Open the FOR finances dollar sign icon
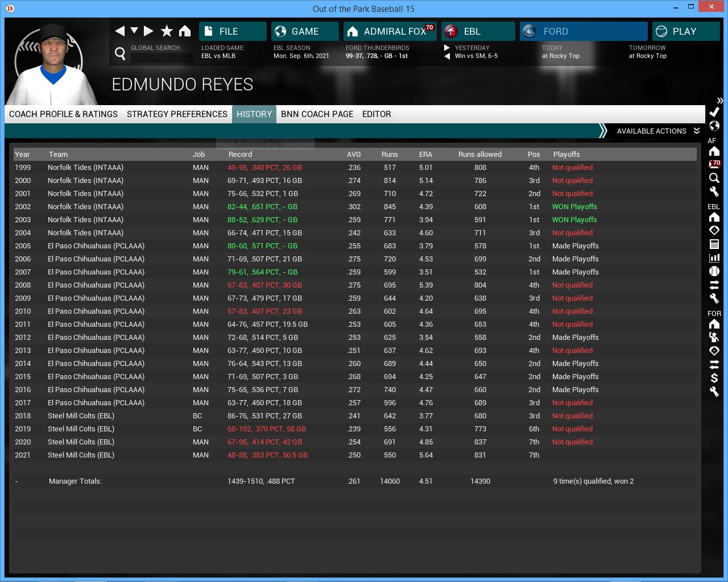 pos(714,378)
